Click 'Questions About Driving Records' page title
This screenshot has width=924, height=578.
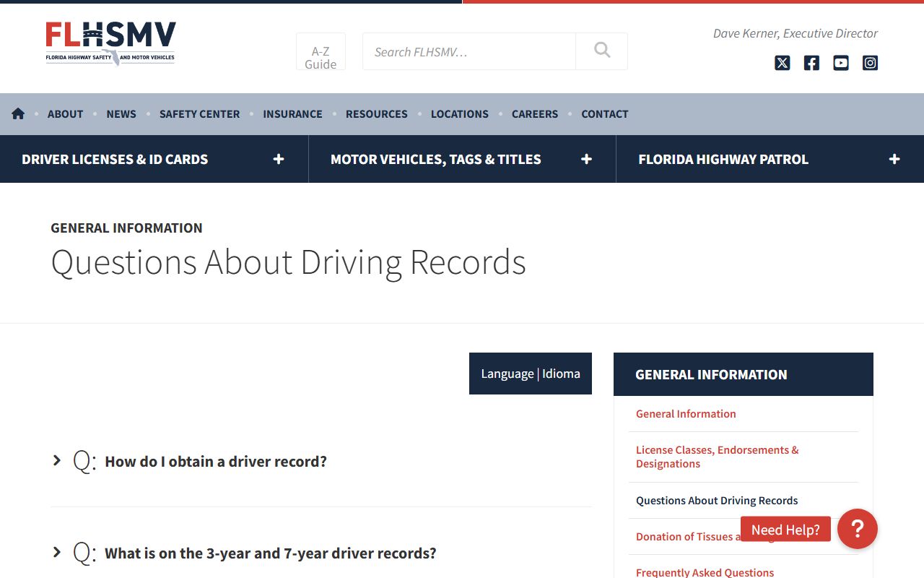click(x=289, y=262)
